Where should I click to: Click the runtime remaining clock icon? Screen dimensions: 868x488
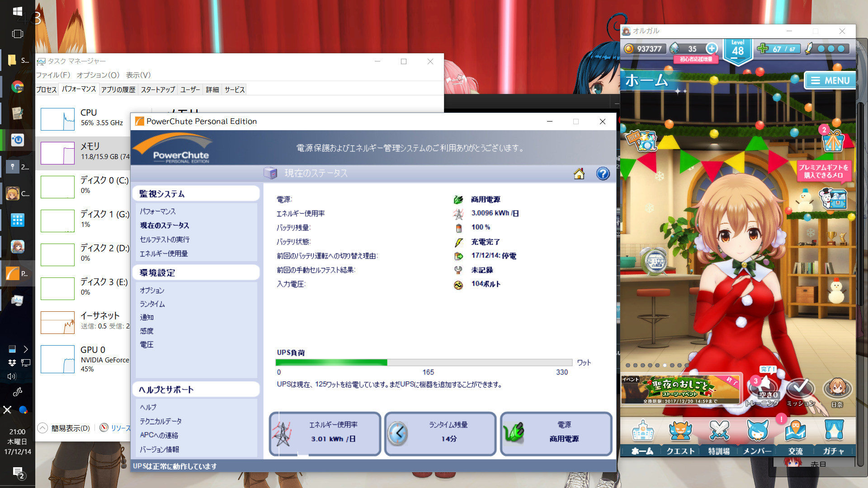398,433
